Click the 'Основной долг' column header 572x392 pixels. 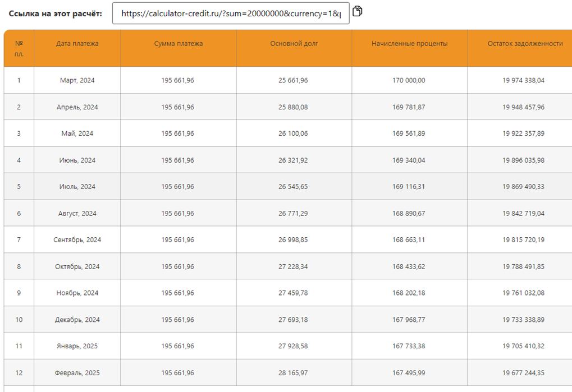(x=294, y=48)
